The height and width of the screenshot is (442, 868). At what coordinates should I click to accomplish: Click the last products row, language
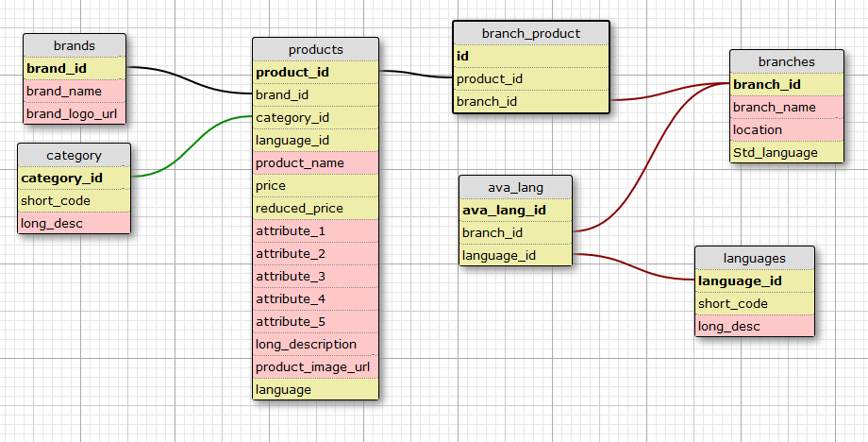coord(315,389)
